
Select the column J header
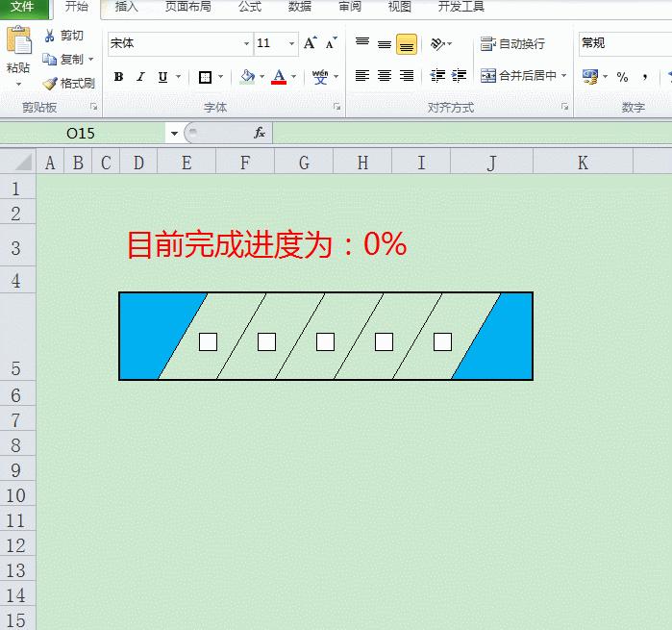pyautogui.click(x=491, y=163)
